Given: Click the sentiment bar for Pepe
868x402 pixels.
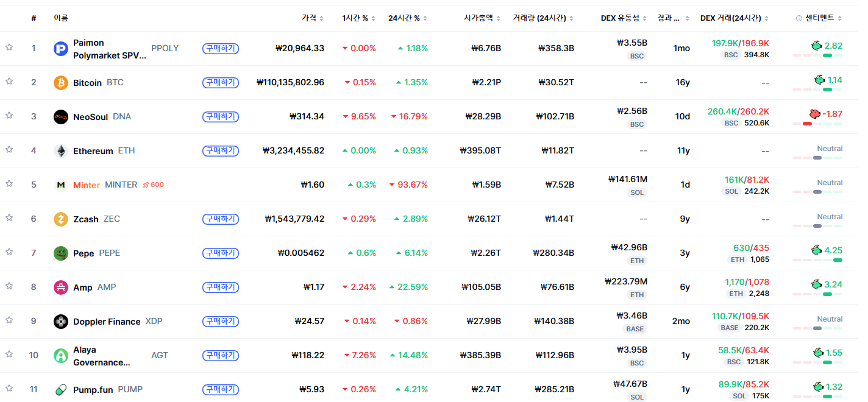Looking at the screenshot, I should 817,260.
